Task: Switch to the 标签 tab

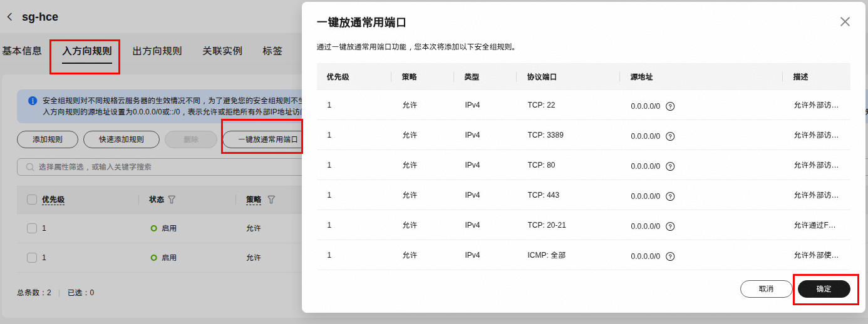Action: click(x=272, y=51)
